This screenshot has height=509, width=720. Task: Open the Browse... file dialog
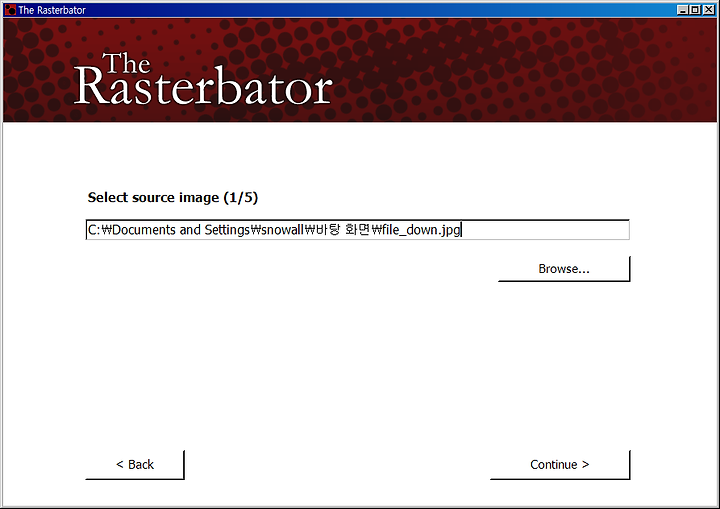tap(564, 269)
